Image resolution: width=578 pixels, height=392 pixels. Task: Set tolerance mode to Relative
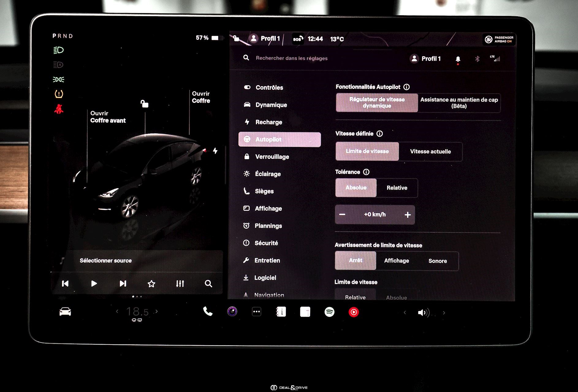click(397, 188)
